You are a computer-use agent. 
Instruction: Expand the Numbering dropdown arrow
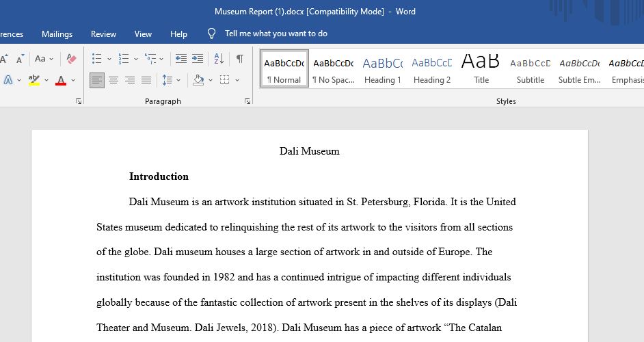(x=136, y=60)
